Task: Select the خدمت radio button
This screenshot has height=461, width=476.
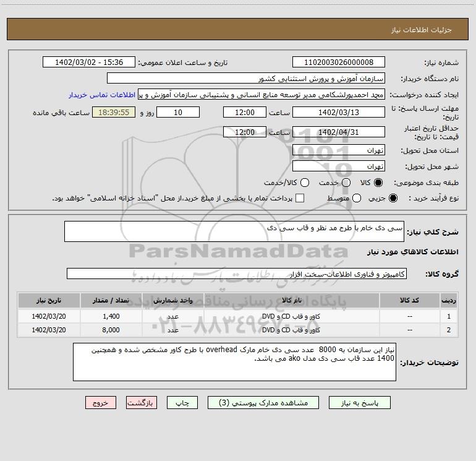Action: [346, 183]
